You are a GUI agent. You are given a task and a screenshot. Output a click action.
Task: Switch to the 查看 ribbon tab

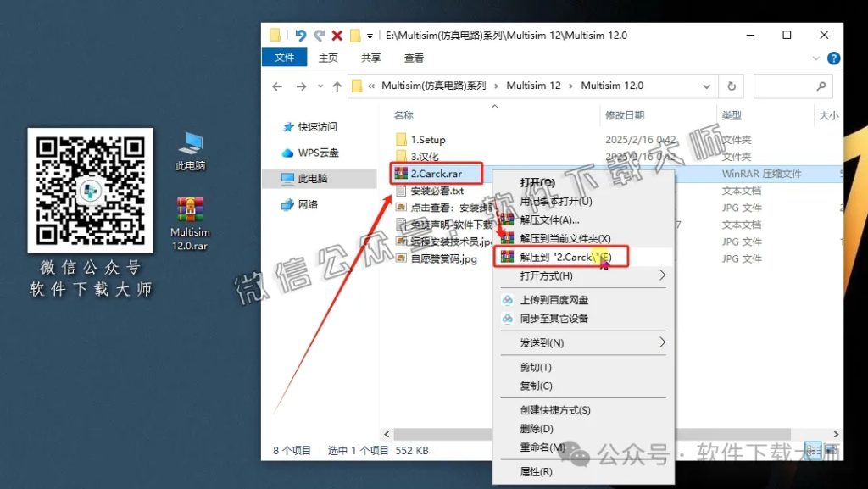point(414,57)
